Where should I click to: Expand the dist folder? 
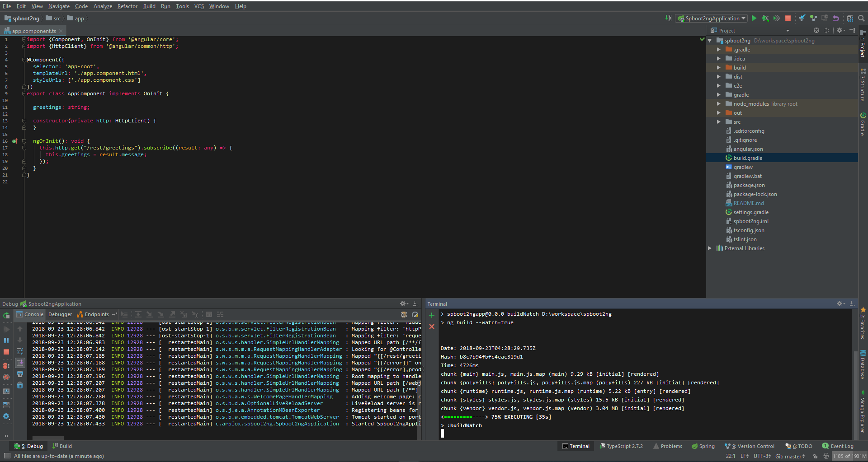coord(718,77)
